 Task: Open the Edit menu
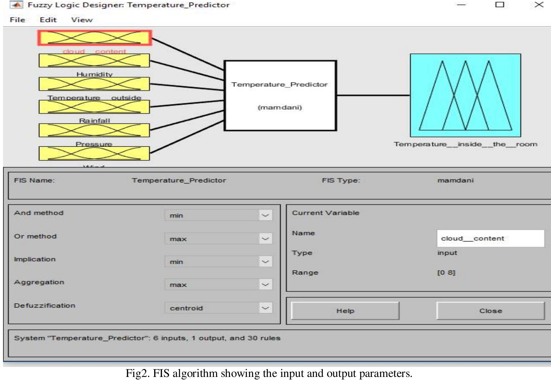click(48, 20)
